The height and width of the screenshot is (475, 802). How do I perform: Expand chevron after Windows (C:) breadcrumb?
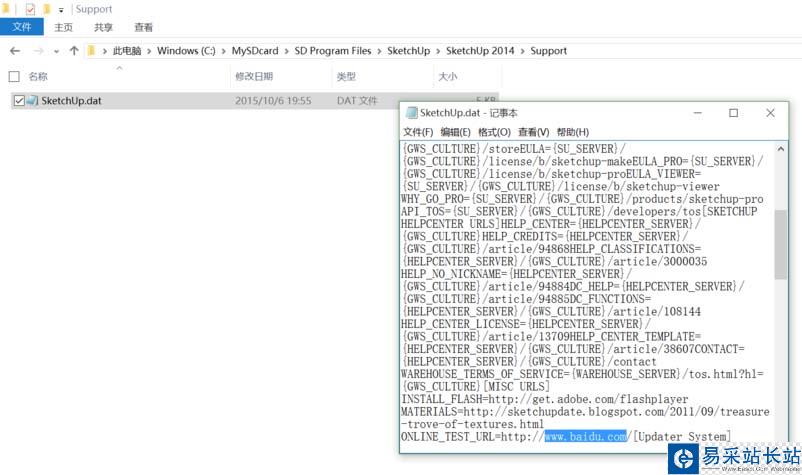224,51
